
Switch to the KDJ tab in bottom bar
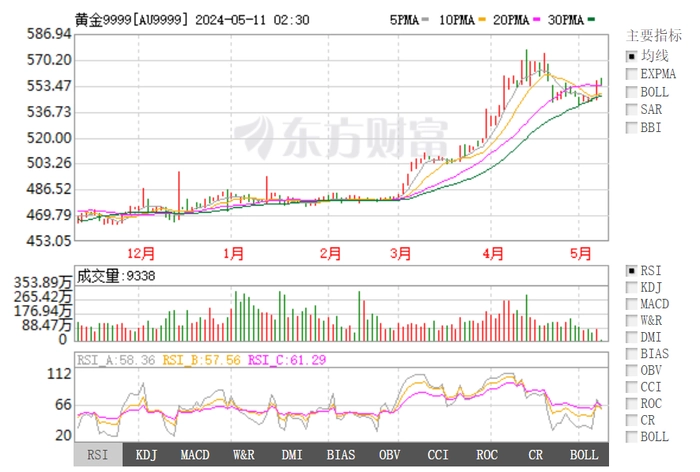point(147,455)
